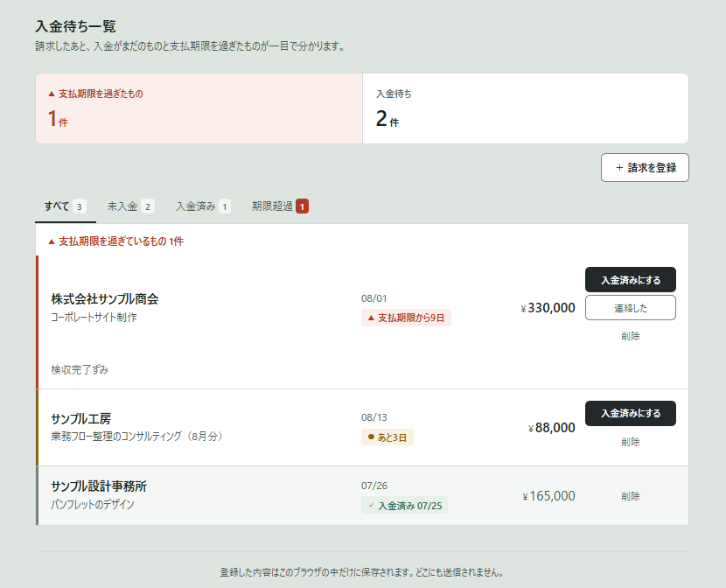726x588 pixels.
Task: Select the サンプル工房 client name
Action: 81,419
